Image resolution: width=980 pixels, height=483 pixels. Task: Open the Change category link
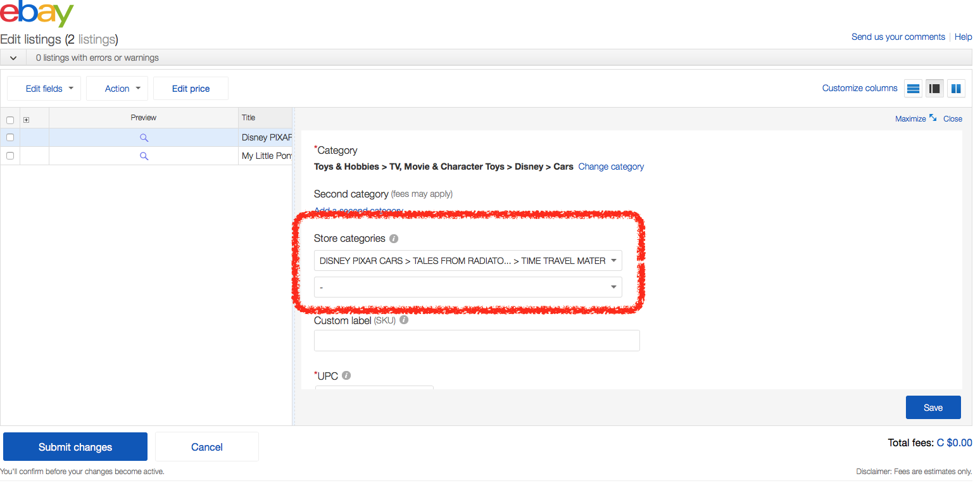(611, 166)
